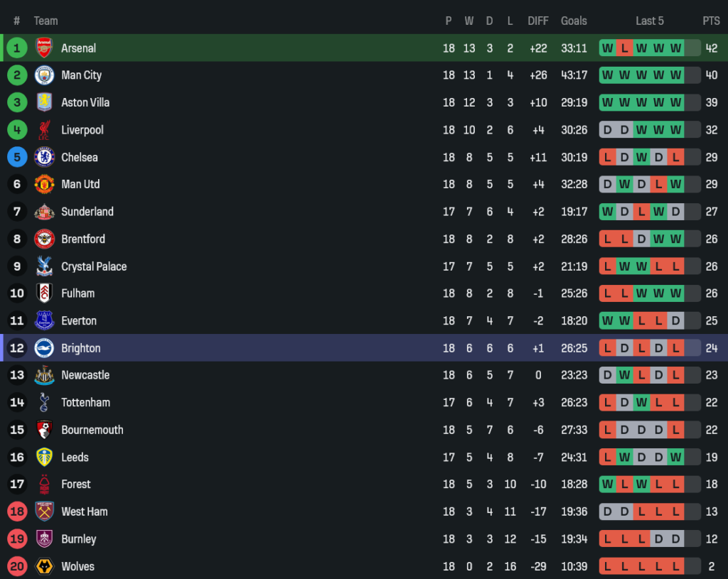
Task: Click the Wolves club badge icon
Action: coord(44,566)
